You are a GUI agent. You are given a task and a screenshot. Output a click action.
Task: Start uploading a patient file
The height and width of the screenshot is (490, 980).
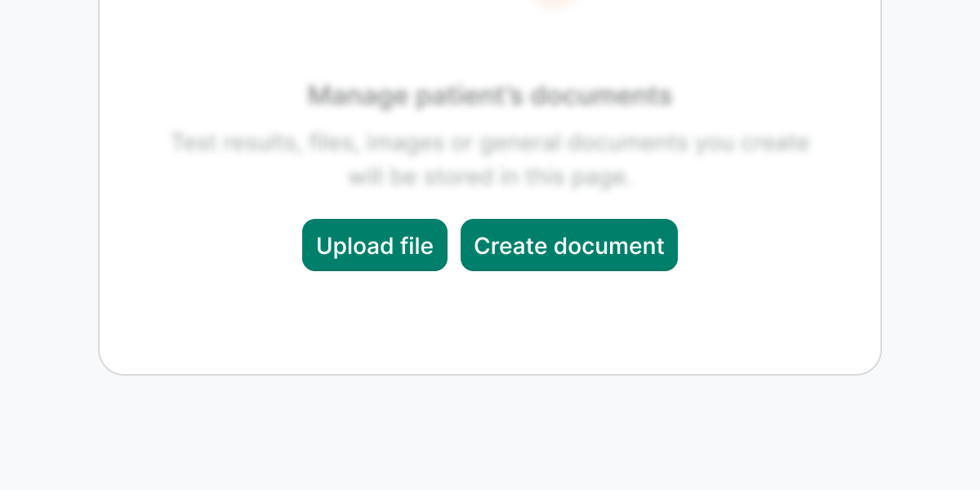click(x=375, y=245)
